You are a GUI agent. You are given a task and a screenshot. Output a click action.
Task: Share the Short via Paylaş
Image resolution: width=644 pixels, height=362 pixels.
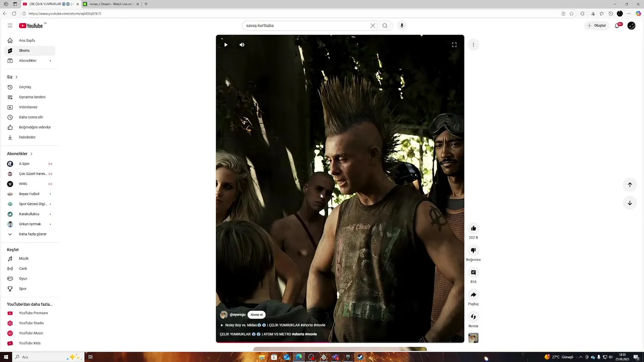click(x=473, y=295)
